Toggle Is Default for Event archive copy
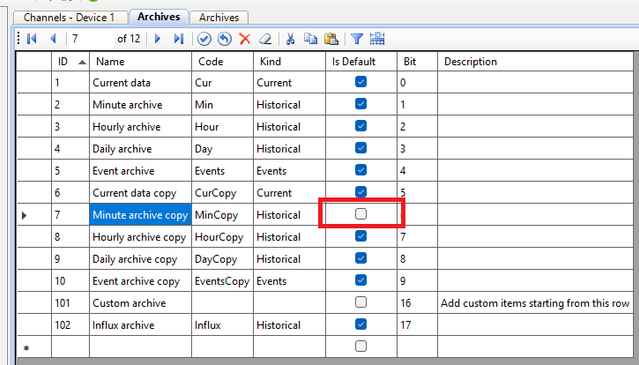 click(x=361, y=280)
